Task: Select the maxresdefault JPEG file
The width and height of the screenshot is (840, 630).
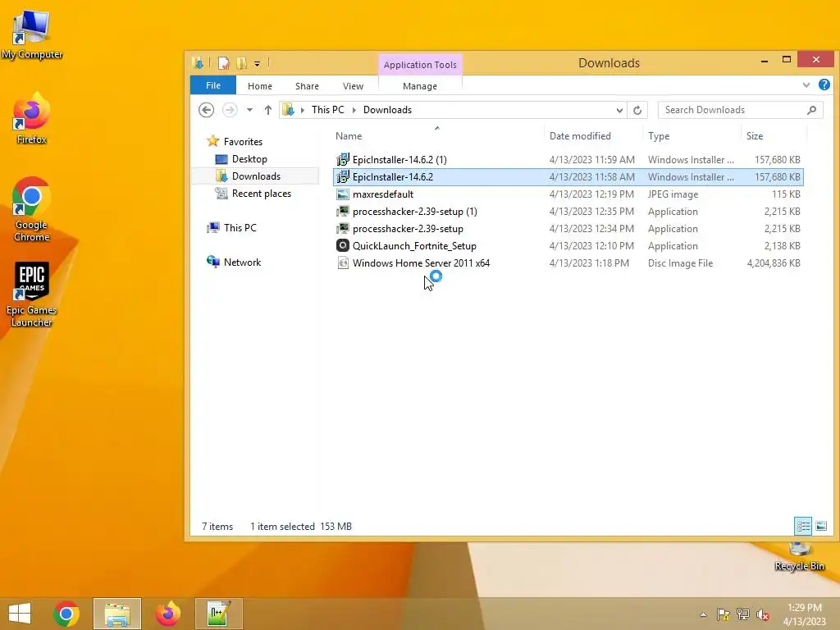Action: click(568, 194)
